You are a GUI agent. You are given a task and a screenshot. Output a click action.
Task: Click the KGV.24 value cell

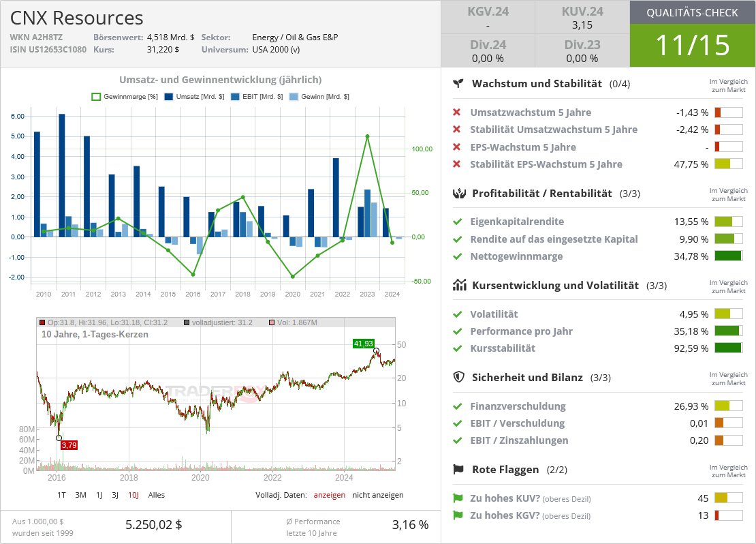pos(488,17)
